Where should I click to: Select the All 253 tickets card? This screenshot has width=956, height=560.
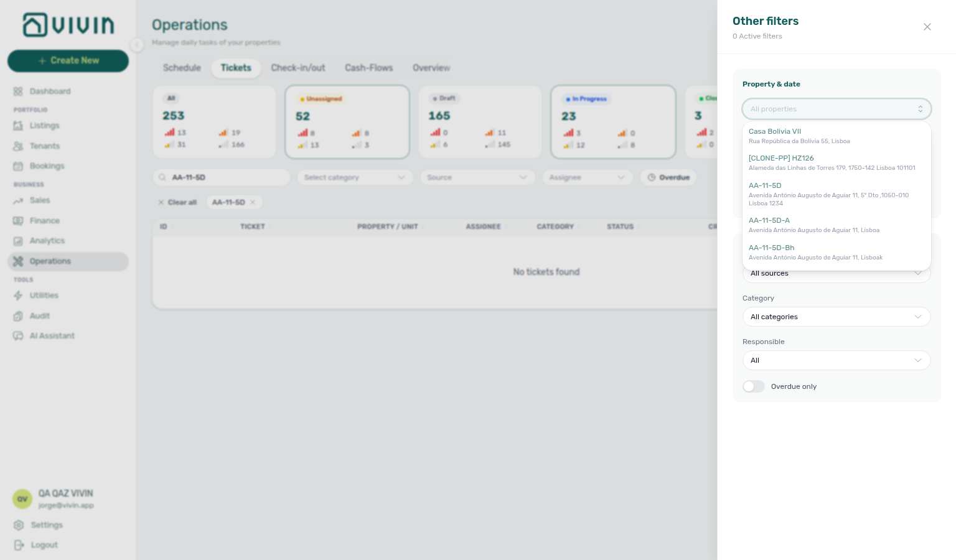(x=214, y=122)
